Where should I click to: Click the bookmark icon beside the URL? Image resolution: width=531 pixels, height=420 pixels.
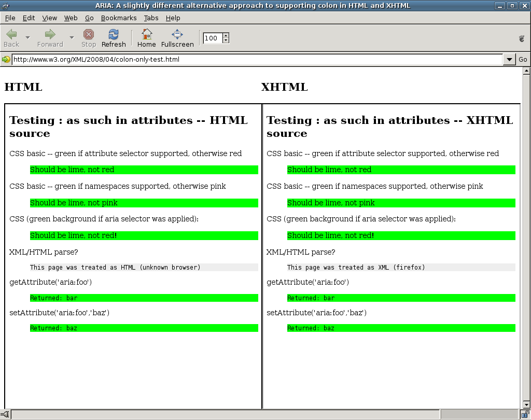point(6,60)
